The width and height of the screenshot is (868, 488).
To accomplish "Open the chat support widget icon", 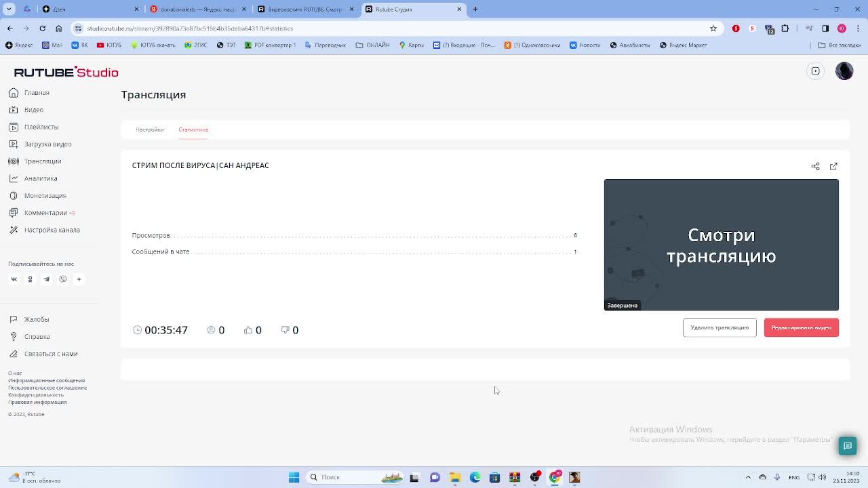I will click(x=847, y=445).
